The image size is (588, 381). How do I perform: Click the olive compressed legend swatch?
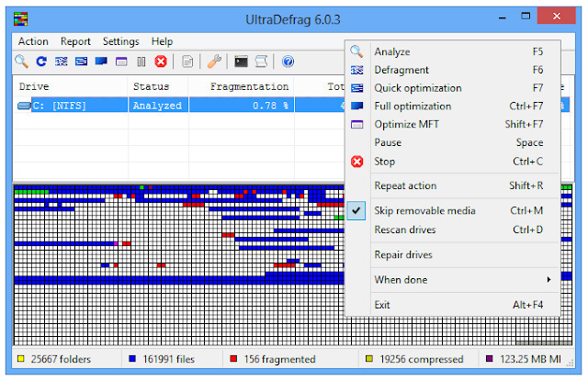[x=369, y=359]
